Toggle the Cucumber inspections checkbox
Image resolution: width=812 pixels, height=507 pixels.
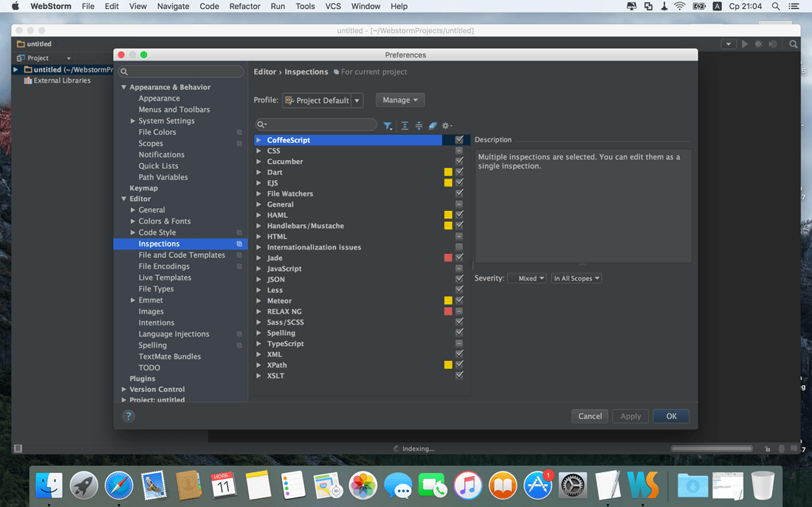click(x=459, y=161)
